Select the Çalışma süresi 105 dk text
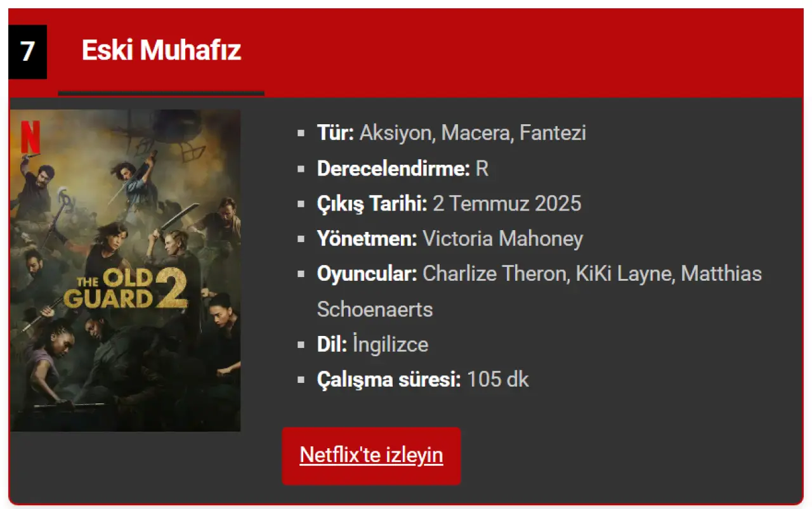 422,380
